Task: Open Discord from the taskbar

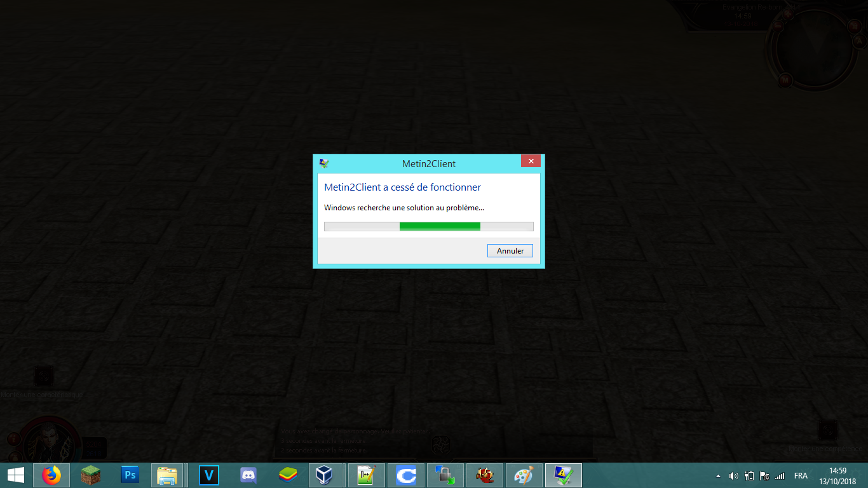Action: [248, 475]
